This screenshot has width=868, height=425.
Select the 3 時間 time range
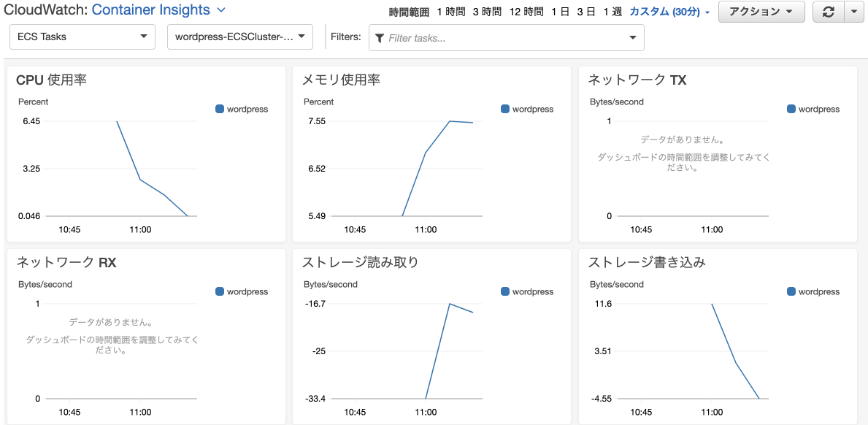coord(487,12)
